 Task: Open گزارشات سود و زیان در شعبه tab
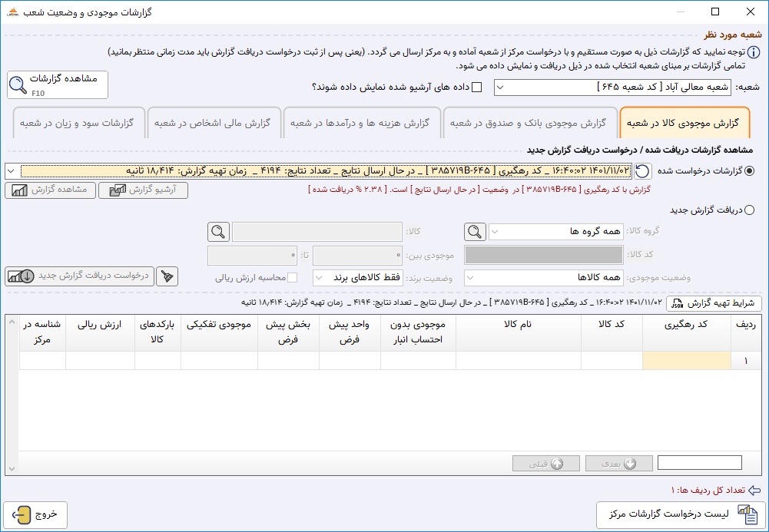tap(79, 123)
